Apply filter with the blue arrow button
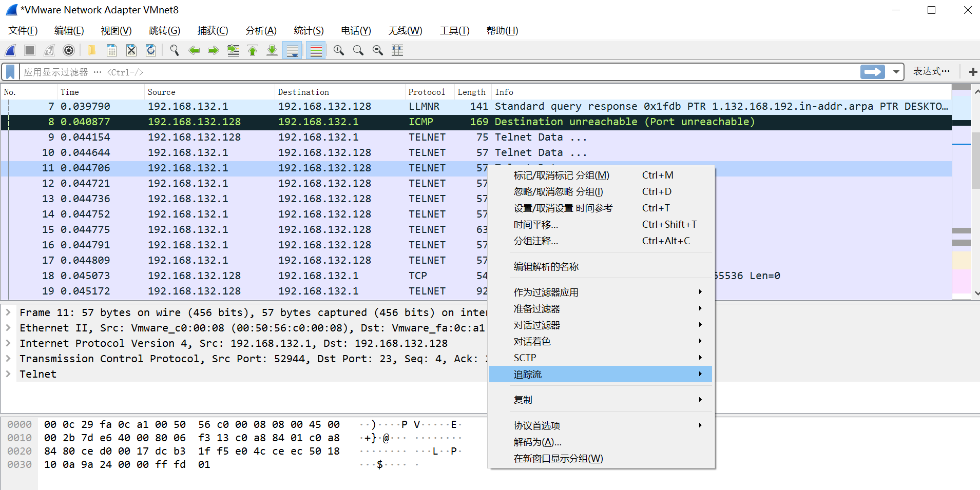 coord(872,71)
